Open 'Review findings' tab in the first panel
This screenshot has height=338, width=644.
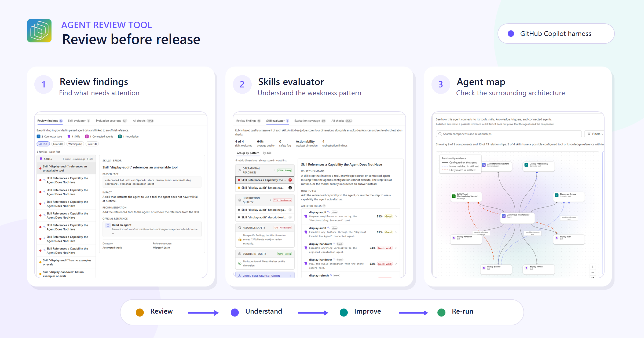[x=50, y=121]
